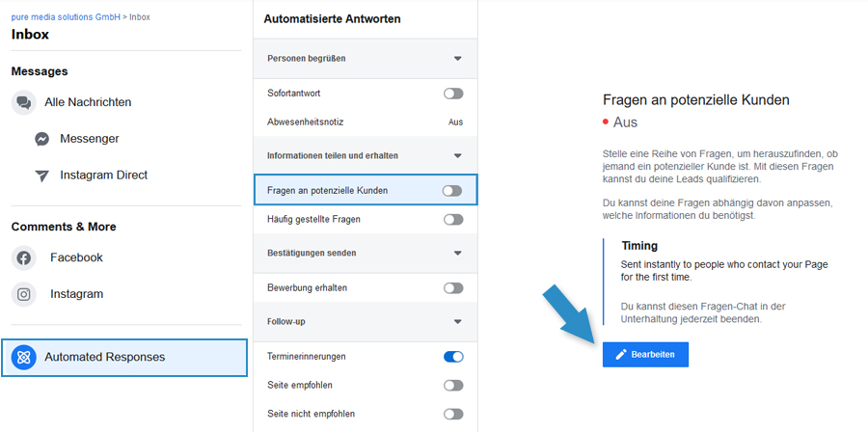The image size is (868, 432).
Task: Collapse the Personen begrüßen section arrow
Action: (x=457, y=59)
